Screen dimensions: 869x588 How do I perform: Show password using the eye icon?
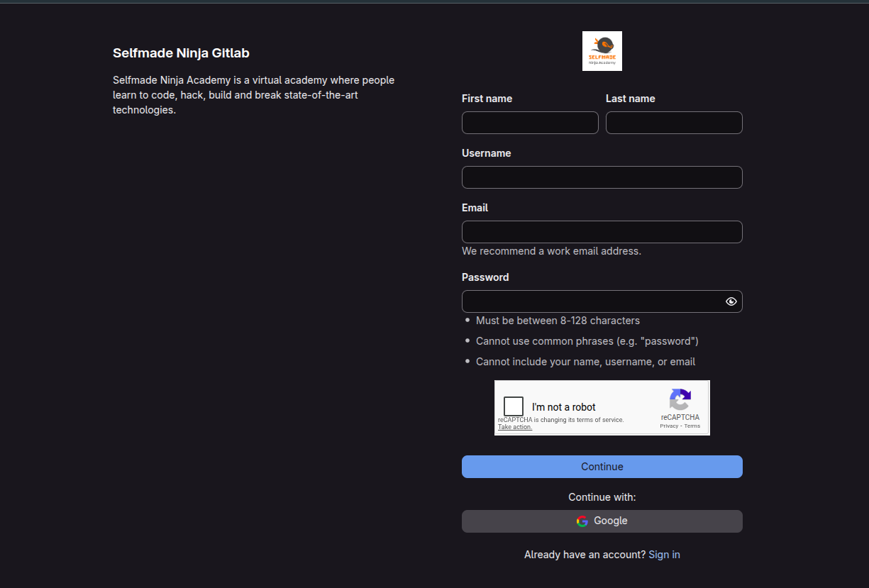pyautogui.click(x=731, y=301)
